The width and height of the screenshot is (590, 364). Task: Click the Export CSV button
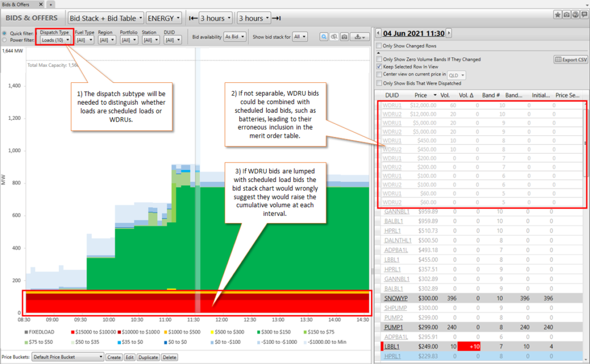(x=569, y=59)
